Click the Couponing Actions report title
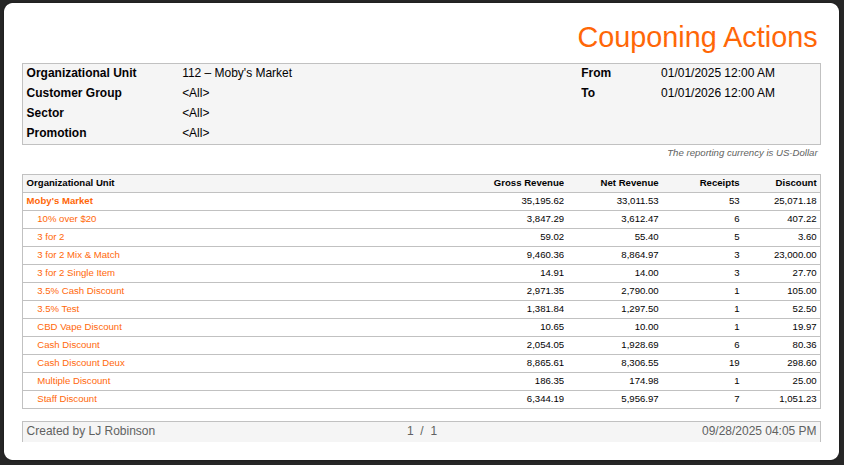 (697, 37)
